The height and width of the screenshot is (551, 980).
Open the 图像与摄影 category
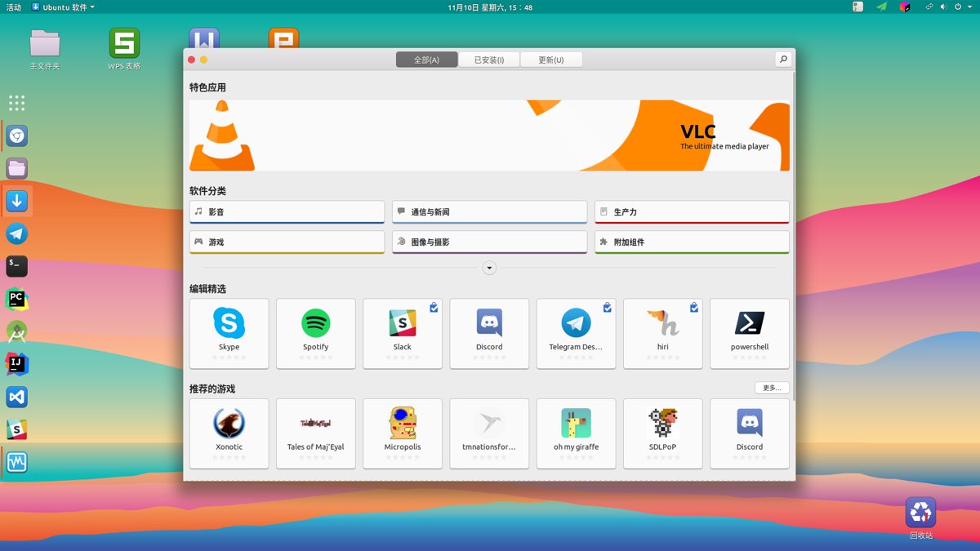(489, 242)
